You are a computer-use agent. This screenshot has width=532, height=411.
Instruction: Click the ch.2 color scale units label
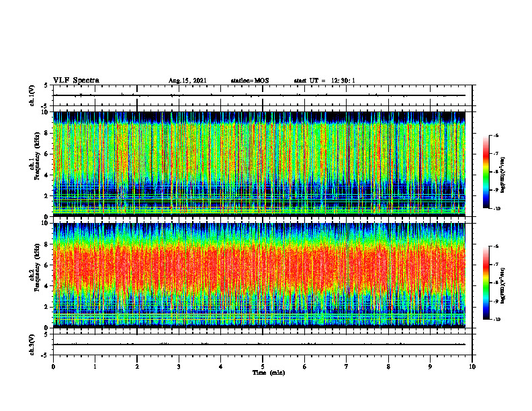(x=503, y=286)
